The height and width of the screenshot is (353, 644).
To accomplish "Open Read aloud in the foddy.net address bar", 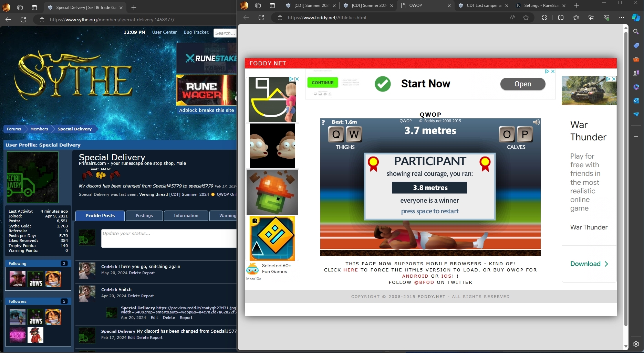I will click(512, 18).
